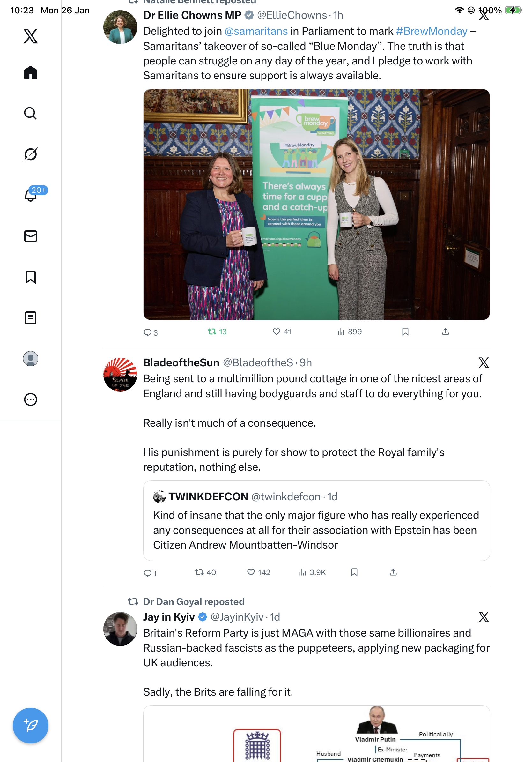Open quoted TWINKDEFCON post
Viewport: 532px width, 762px height.
[x=316, y=520]
